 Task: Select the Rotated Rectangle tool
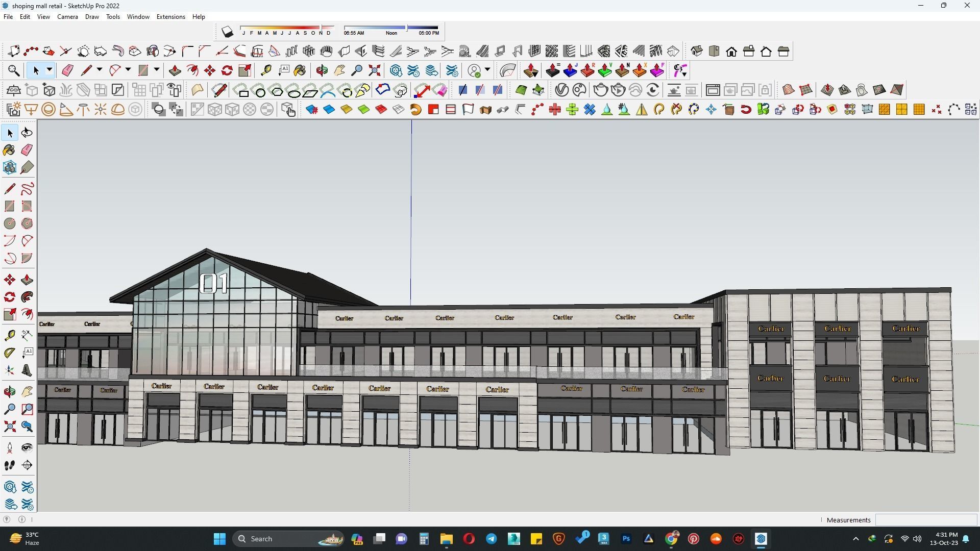pos(27,206)
